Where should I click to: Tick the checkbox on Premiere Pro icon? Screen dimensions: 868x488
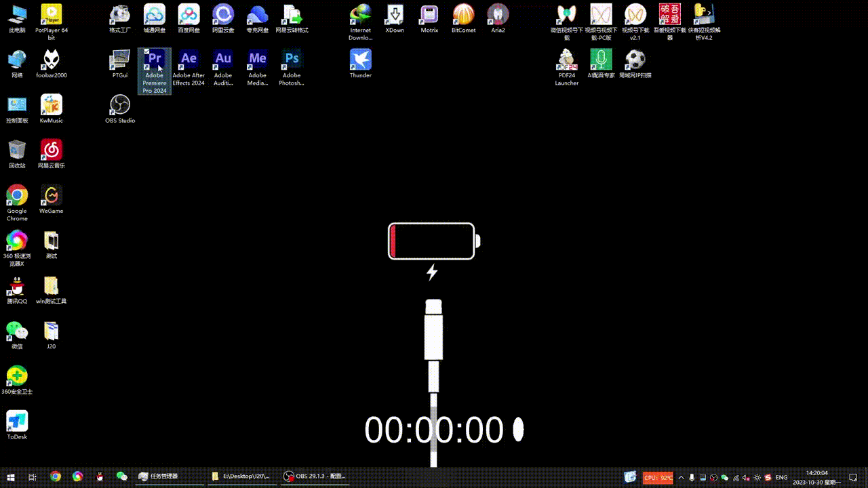point(145,53)
